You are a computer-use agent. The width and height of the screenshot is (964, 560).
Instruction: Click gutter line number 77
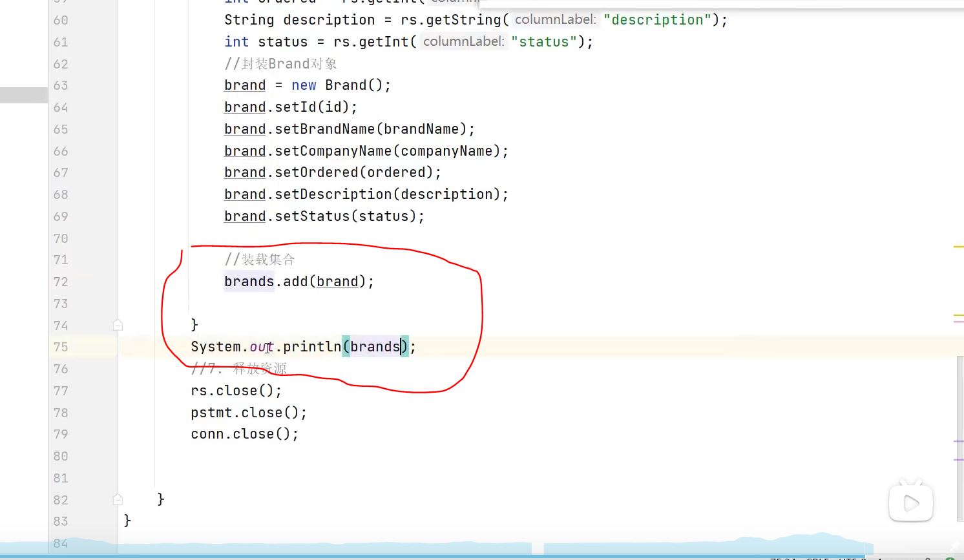(x=61, y=391)
